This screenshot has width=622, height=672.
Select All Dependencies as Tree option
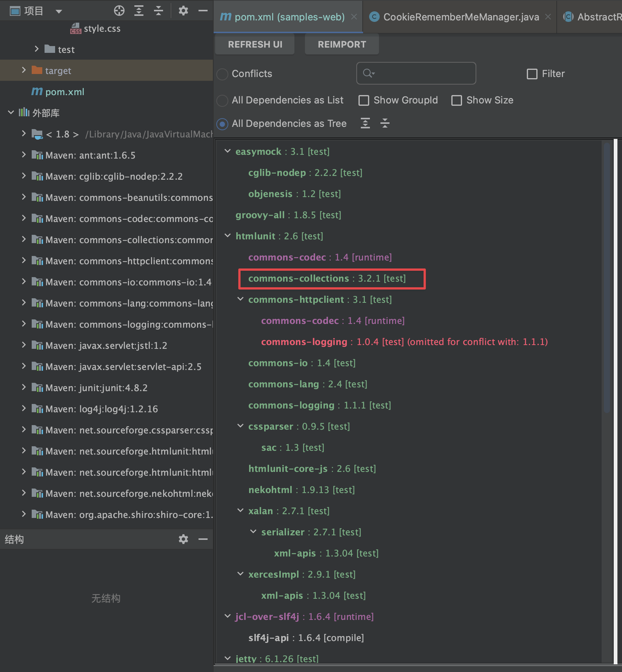[223, 124]
